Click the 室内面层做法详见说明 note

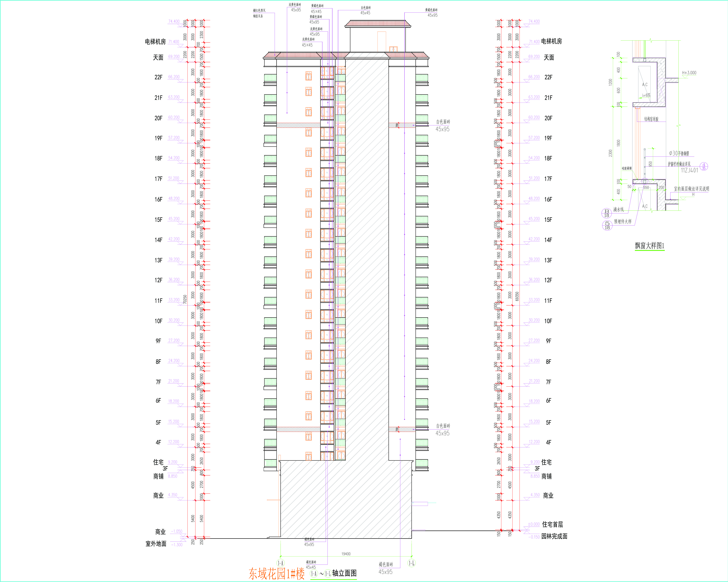pos(692,189)
